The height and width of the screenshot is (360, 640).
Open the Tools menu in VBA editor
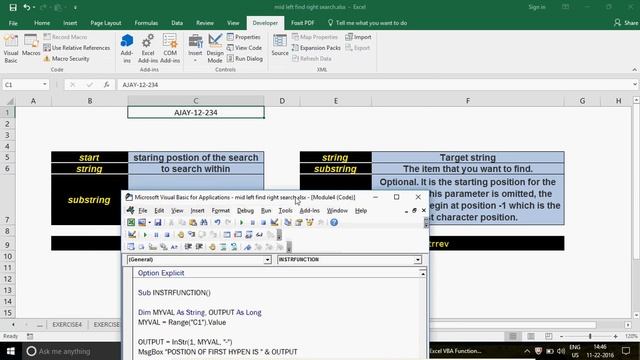point(285,211)
